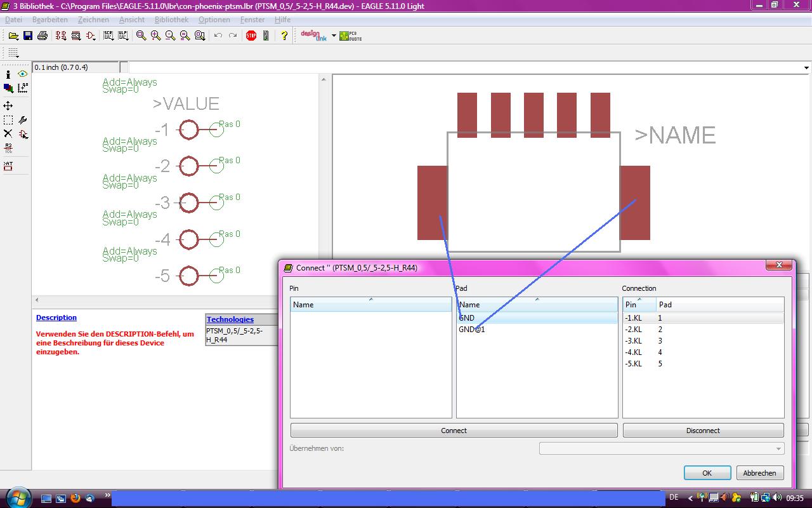The image size is (812, 508).
Task: Open the 'Übernehmen von' combo box
Action: pos(662,448)
